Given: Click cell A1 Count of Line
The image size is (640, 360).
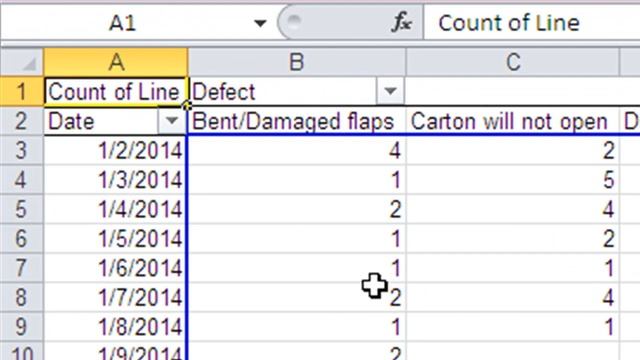Looking at the screenshot, I should tap(116, 91).
